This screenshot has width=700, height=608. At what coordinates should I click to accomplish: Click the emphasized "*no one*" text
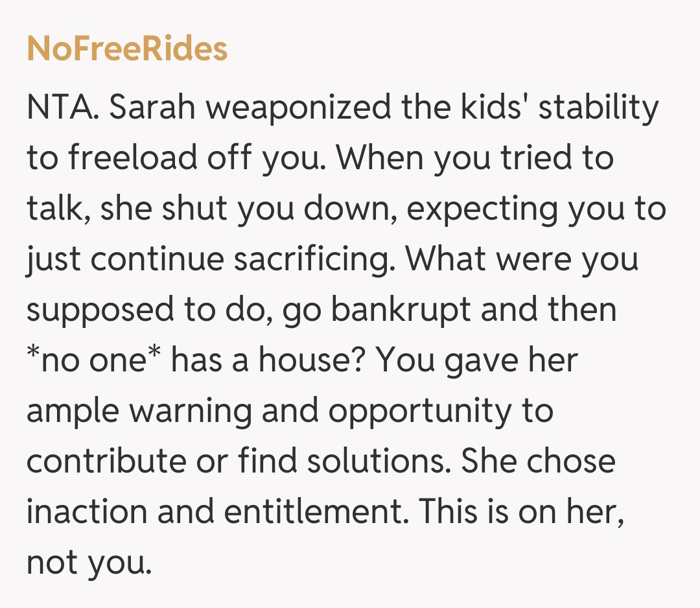93,361
